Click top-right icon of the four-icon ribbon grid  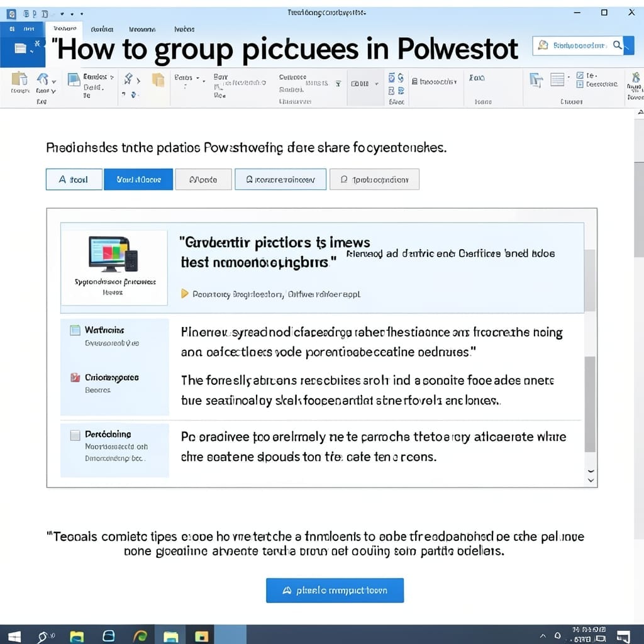click(401, 77)
